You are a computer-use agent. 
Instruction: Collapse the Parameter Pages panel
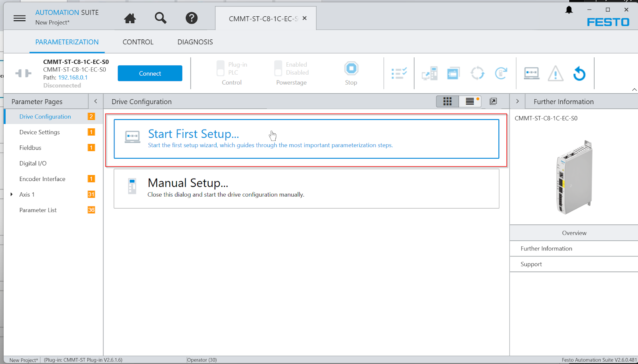(96, 101)
